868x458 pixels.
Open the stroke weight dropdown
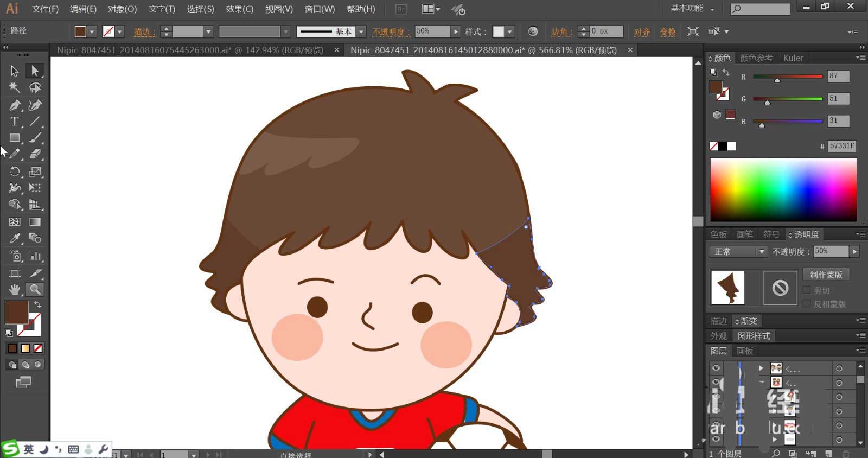[x=208, y=31]
